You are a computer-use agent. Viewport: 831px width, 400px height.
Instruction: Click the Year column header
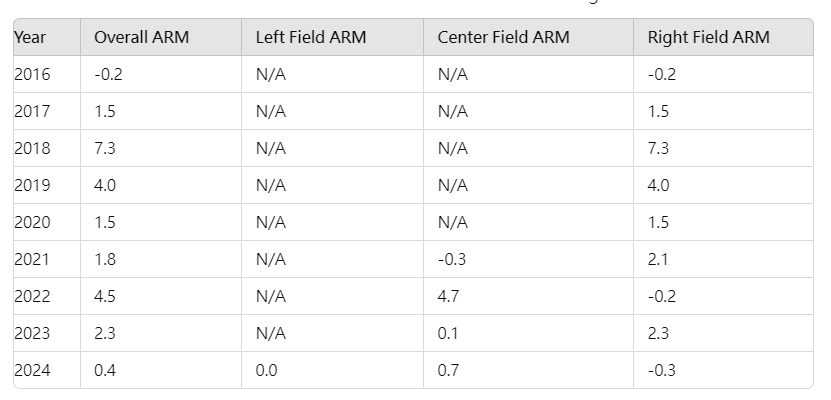31,38
